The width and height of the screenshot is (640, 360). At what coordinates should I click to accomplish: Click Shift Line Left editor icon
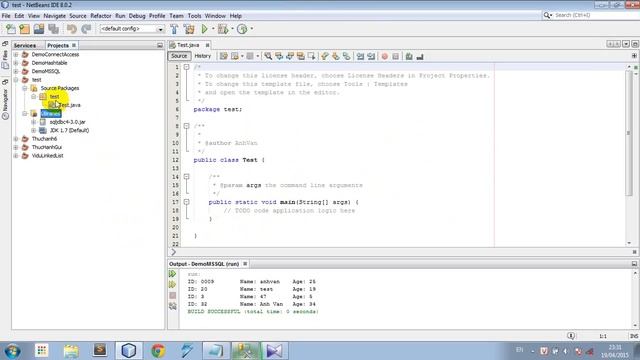click(x=360, y=56)
